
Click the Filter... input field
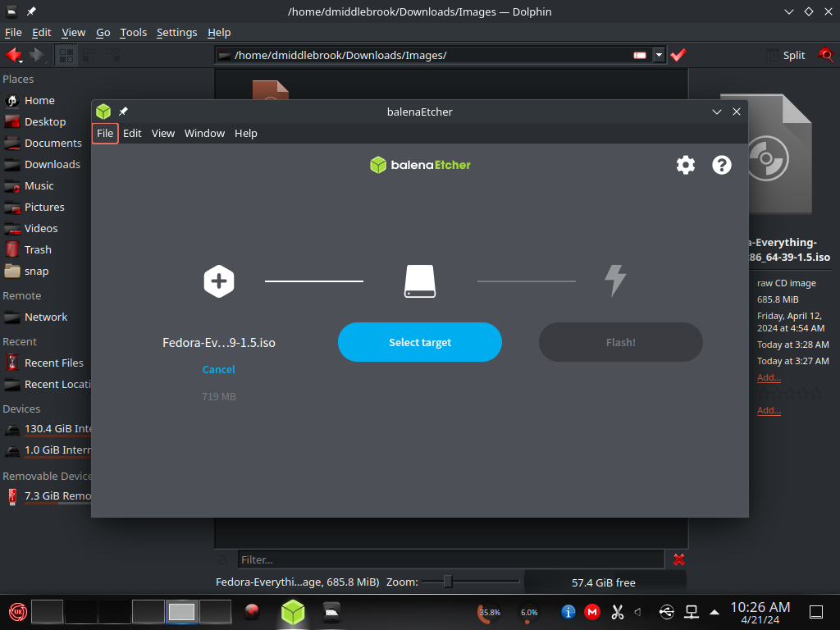tap(451, 559)
